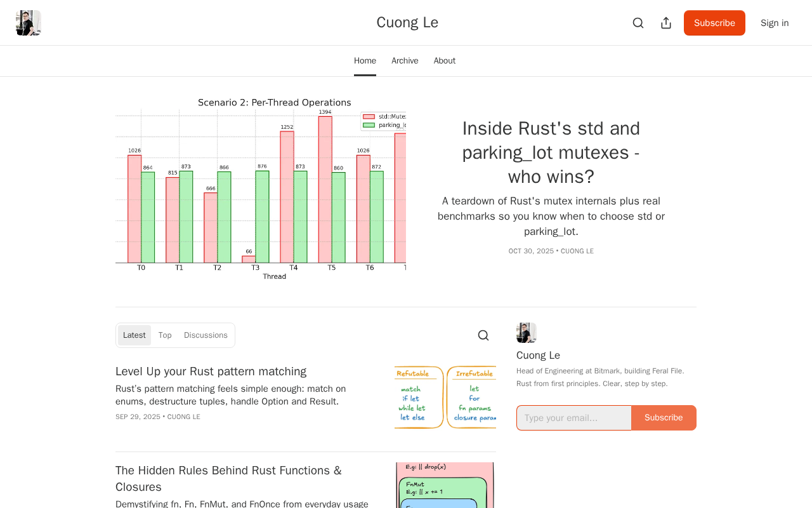Switch to Top posts filter
The height and width of the screenshot is (508, 812).
point(165,335)
